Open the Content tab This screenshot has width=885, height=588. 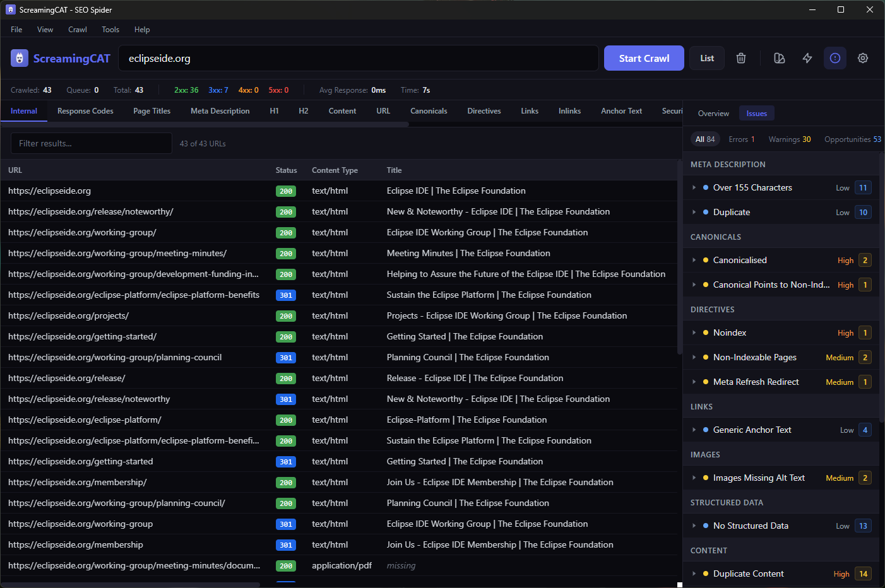(343, 111)
